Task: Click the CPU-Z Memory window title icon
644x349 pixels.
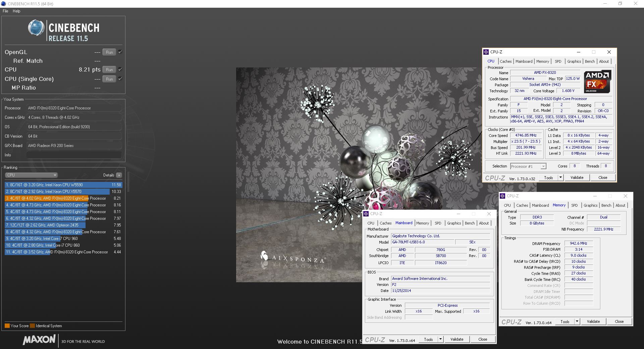Action: 502,196
